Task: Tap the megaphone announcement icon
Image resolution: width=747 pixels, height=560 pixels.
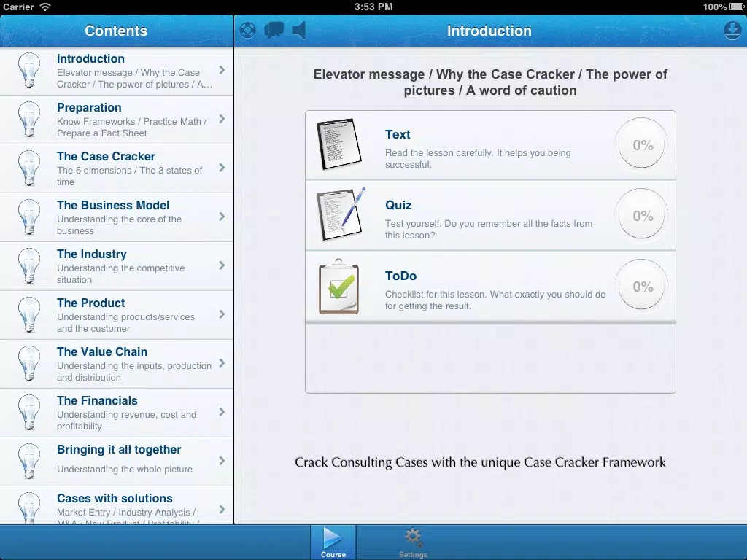Action: click(298, 31)
